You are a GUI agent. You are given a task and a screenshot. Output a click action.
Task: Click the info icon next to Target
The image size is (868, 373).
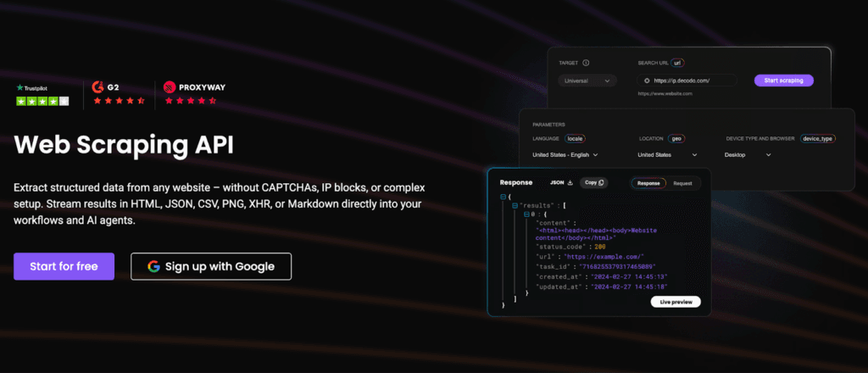(586, 63)
